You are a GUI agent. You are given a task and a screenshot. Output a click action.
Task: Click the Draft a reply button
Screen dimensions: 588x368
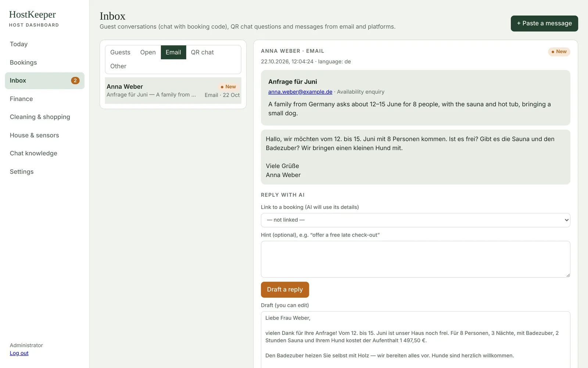click(x=285, y=290)
